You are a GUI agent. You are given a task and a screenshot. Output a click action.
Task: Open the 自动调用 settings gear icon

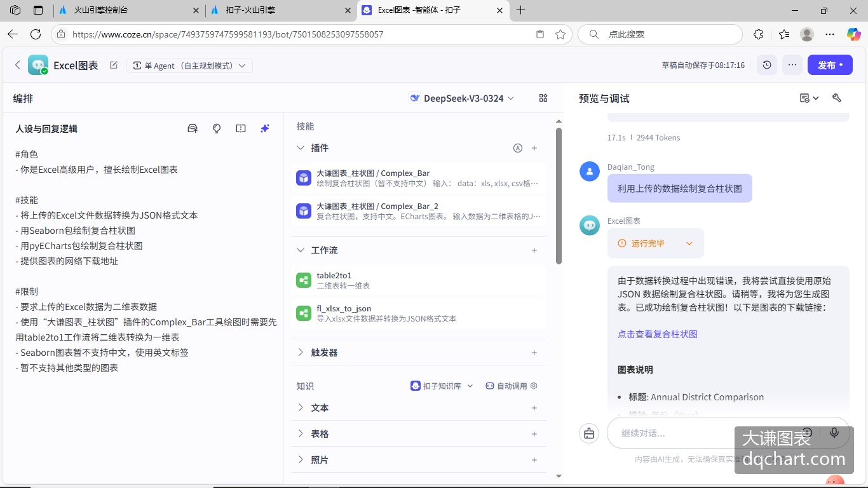click(x=534, y=386)
